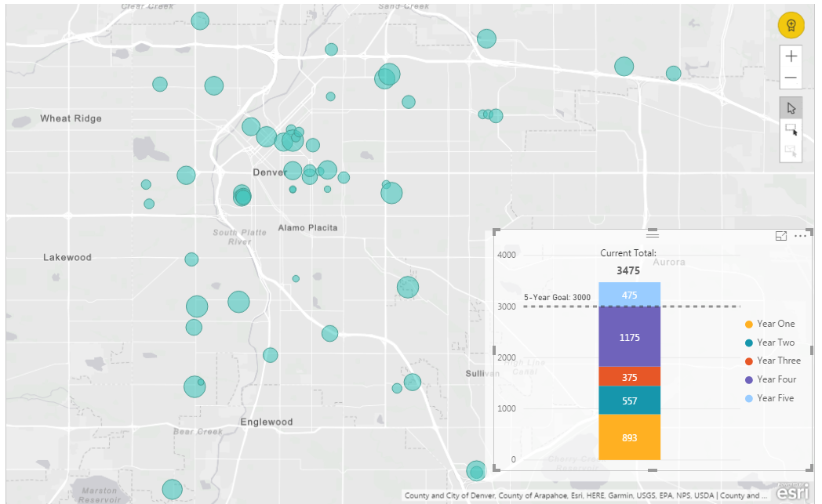Choose the rectangle selection tool
This screenshot has width=822, height=504.
coord(791,129)
